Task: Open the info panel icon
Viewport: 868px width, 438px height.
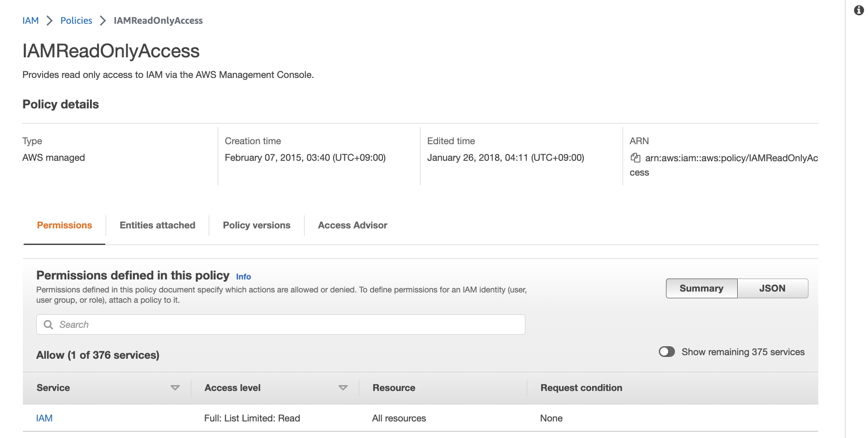Action: (859, 10)
